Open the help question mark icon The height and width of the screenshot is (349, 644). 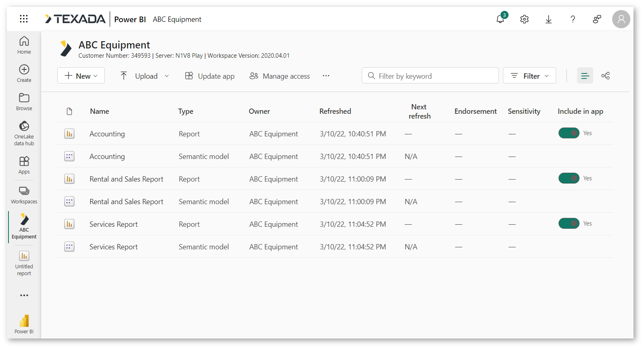point(573,19)
